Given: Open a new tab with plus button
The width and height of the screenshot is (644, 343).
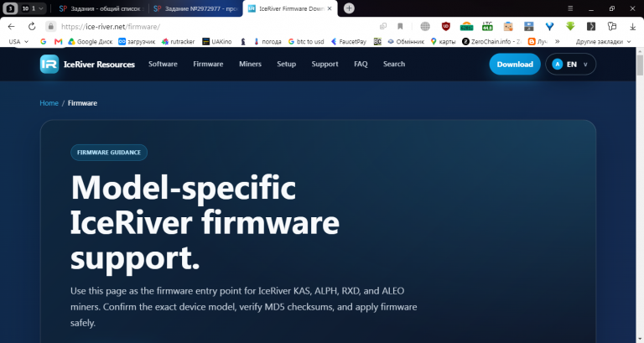Looking at the screenshot, I should coord(349,8).
